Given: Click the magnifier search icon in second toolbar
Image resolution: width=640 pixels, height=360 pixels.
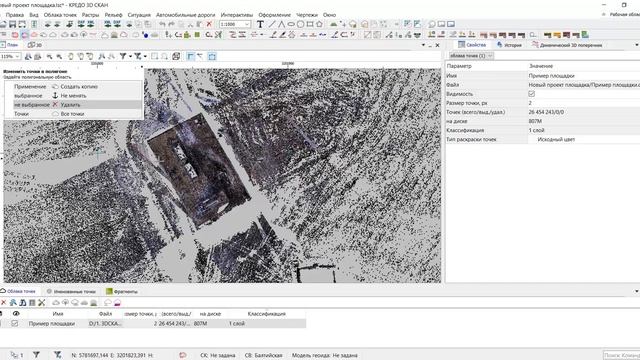Looking at the screenshot, I should click(x=533, y=35).
